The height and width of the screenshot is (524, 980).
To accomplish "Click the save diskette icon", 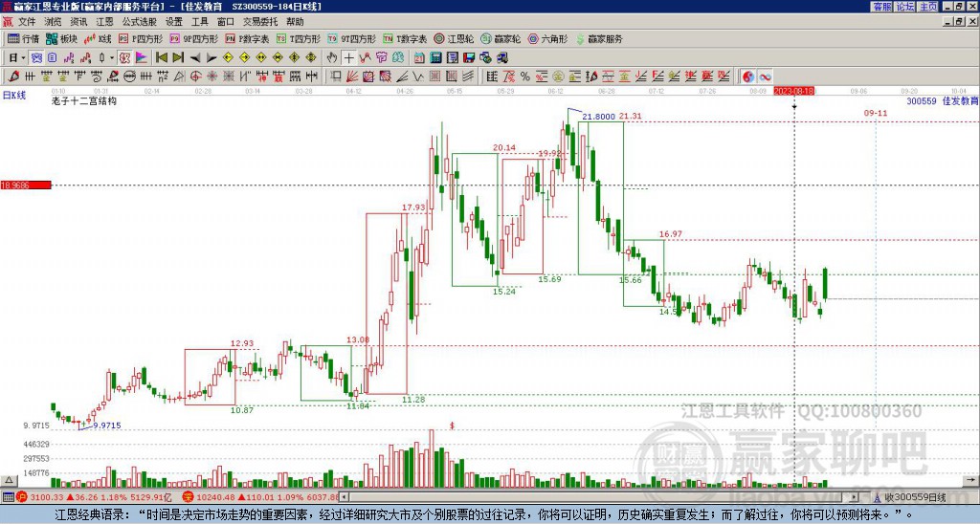I will [469, 58].
